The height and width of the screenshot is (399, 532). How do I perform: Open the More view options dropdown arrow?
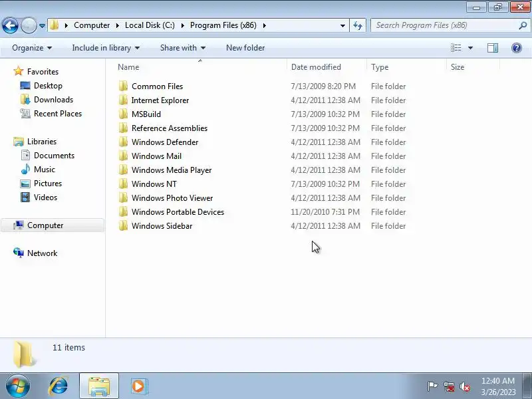click(471, 48)
